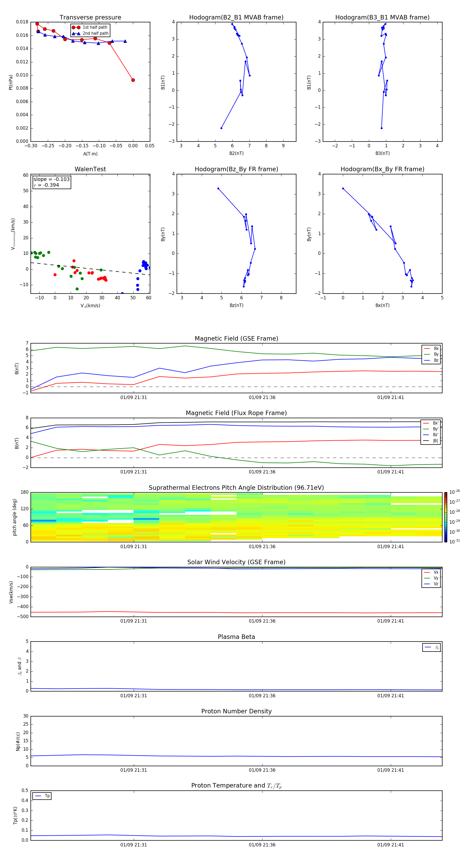Click the 'Bz(nT)' x-axis label
Image resolution: width=473 pixels, height=868 pixels.
pos(236,306)
